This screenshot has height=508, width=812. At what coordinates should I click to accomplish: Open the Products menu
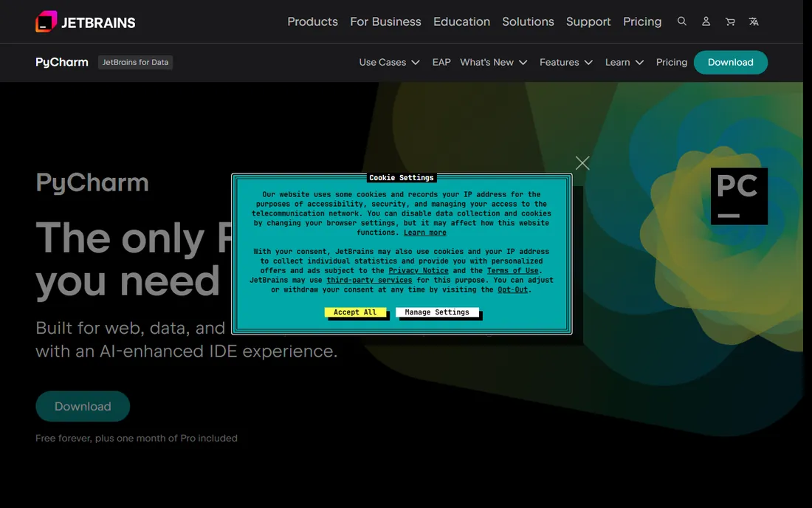[x=312, y=21]
